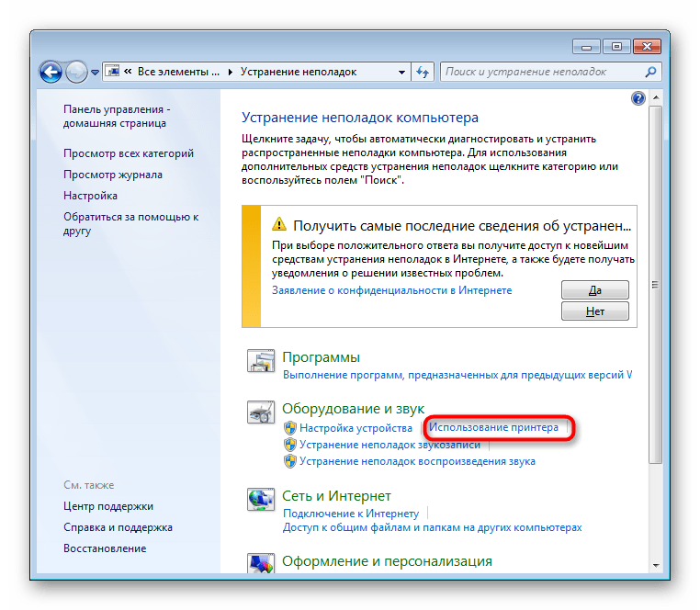
Task: Click the vertical scrollbar down arrow
Action: 655,563
